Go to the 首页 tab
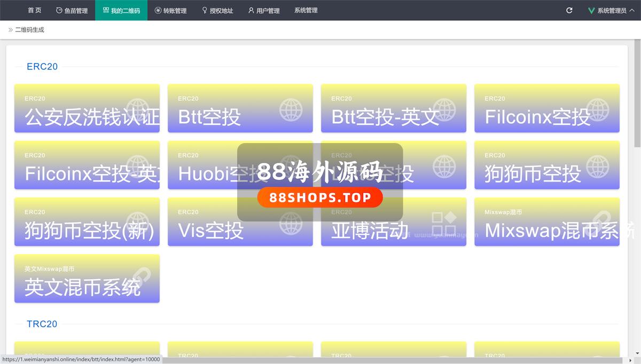 click(34, 10)
